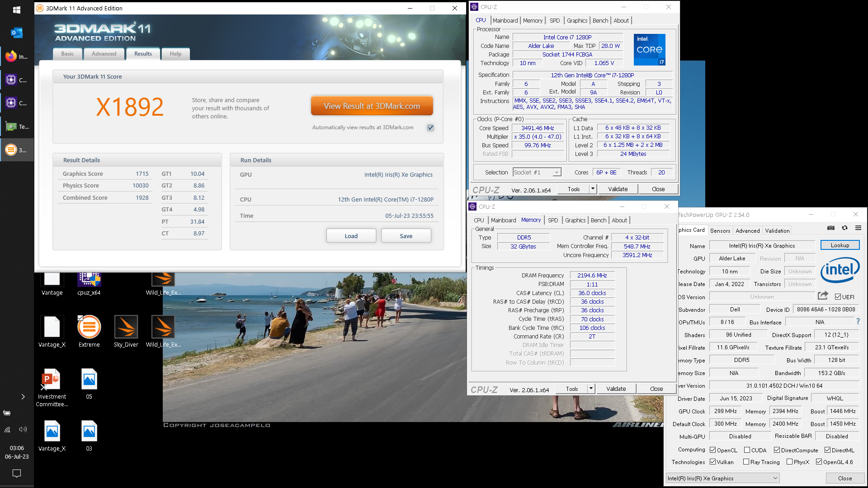Toggle the DirectML checkbox
Viewport: 868px width, 488px height.
click(x=827, y=450)
